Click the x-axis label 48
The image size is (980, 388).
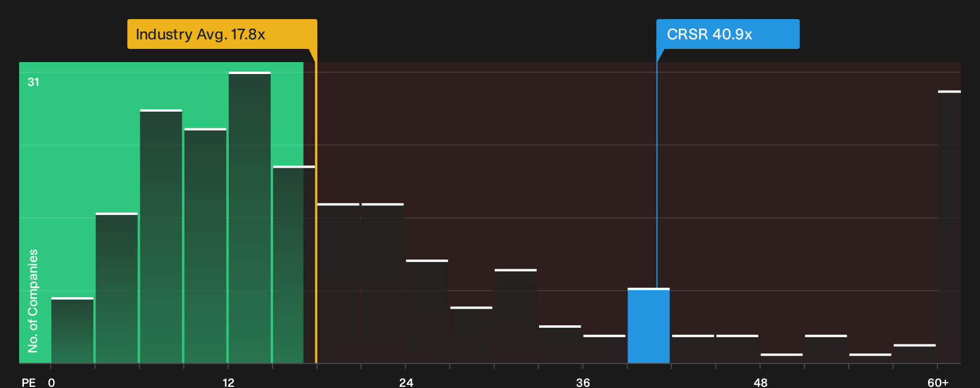(x=760, y=382)
